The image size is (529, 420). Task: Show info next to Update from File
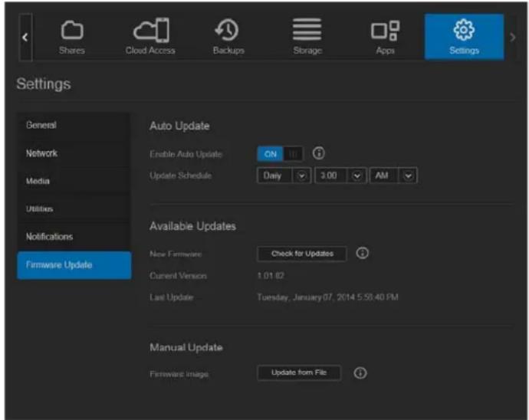(x=360, y=372)
